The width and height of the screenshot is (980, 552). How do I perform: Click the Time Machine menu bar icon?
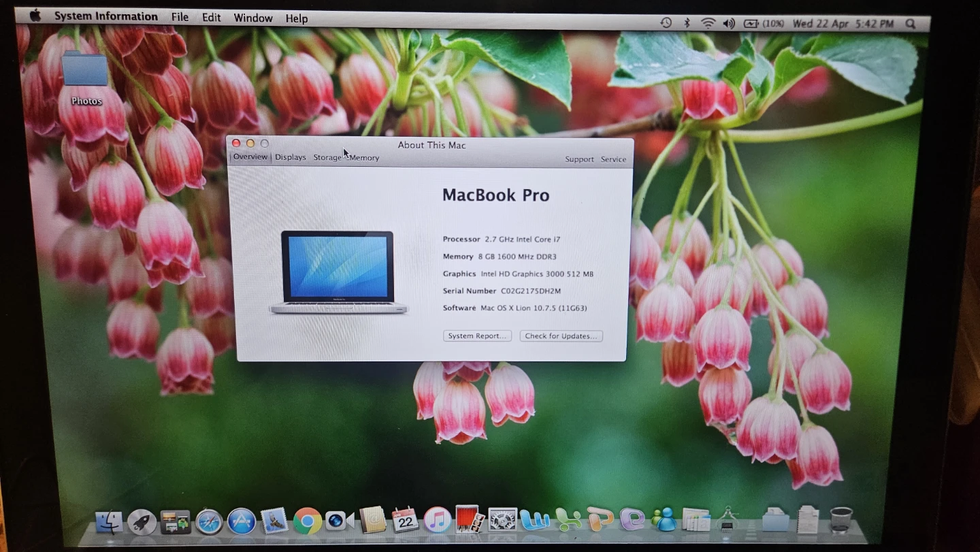point(666,23)
